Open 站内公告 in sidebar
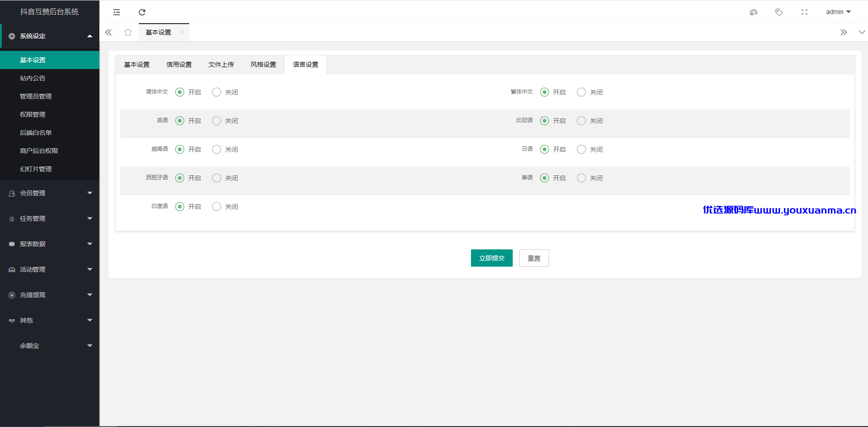This screenshot has height=427, width=868. tap(49, 78)
